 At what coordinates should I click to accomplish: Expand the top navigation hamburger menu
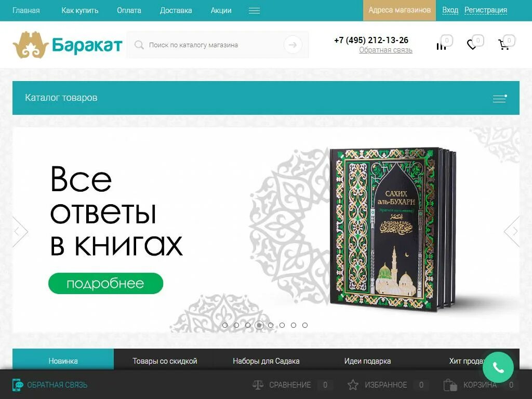coord(254,10)
